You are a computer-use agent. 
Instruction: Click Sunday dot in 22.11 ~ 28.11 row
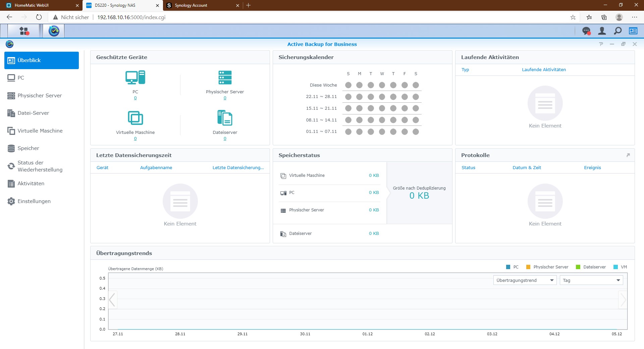[x=348, y=97]
